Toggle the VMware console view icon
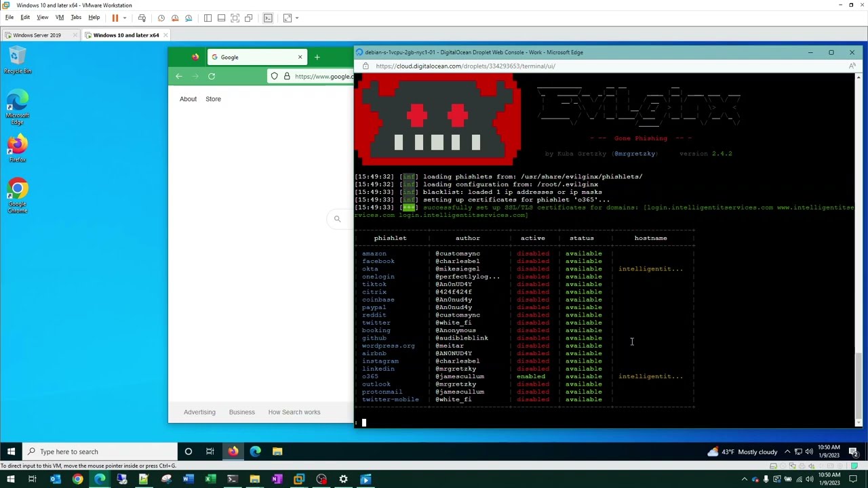 [268, 18]
